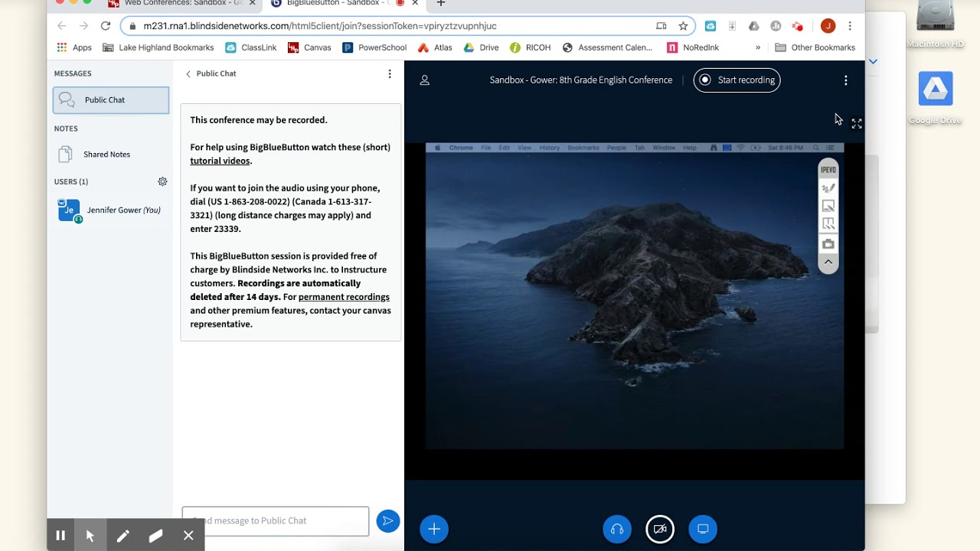The image size is (980, 551).
Task: Open the tutorial videos link
Action: coord(220,161)
